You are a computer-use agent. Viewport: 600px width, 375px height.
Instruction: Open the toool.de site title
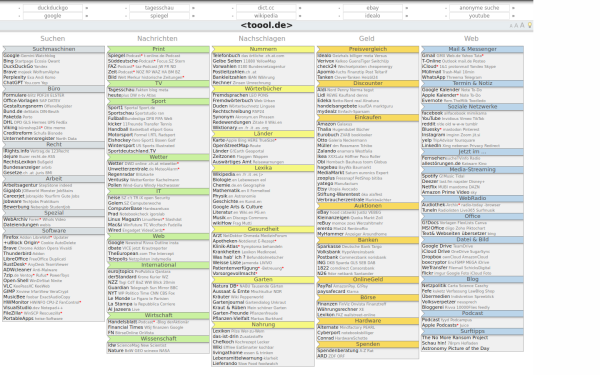click(x=266, y=25)
